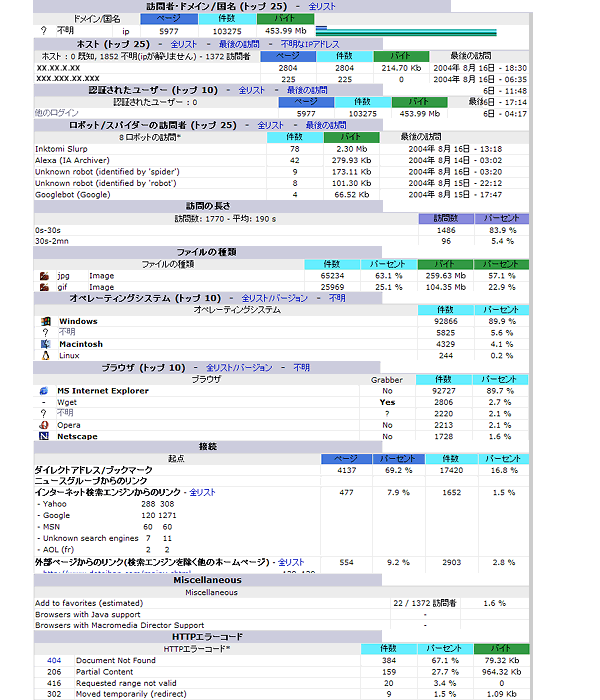Click the Moved temporarily (redirect) description
The image size is (600, 700).
(131, 694)
